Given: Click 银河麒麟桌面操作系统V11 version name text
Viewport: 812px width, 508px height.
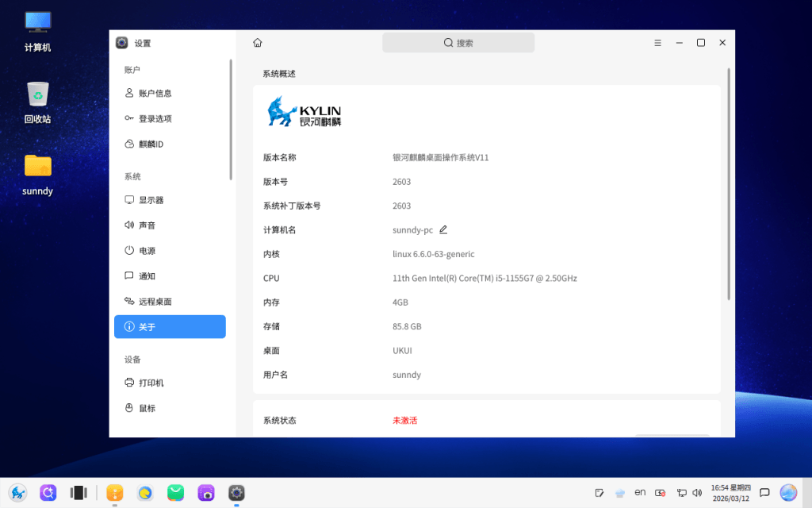Looking at the screenshot, I should point(441,158).
